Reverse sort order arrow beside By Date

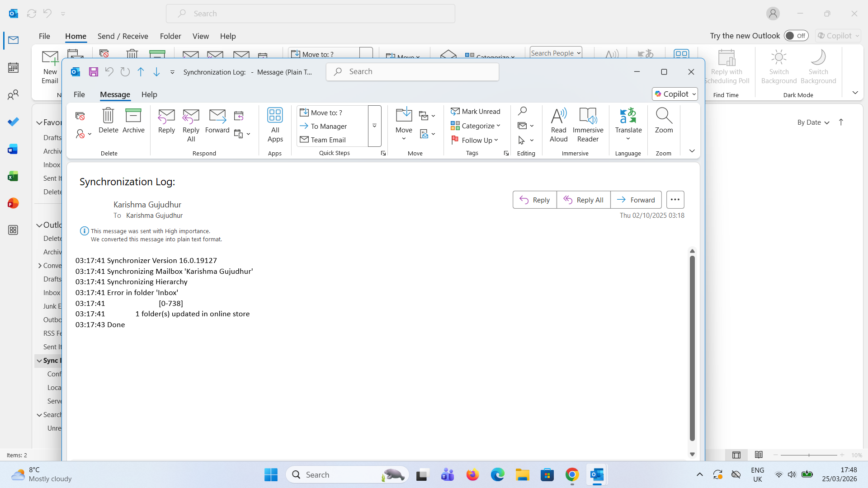[x=841, y=122]
